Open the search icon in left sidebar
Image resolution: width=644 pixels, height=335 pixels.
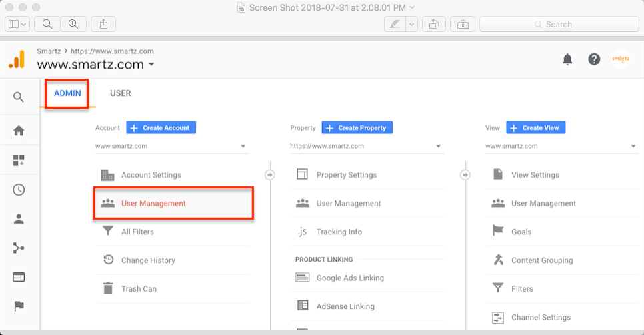(19, 97)
